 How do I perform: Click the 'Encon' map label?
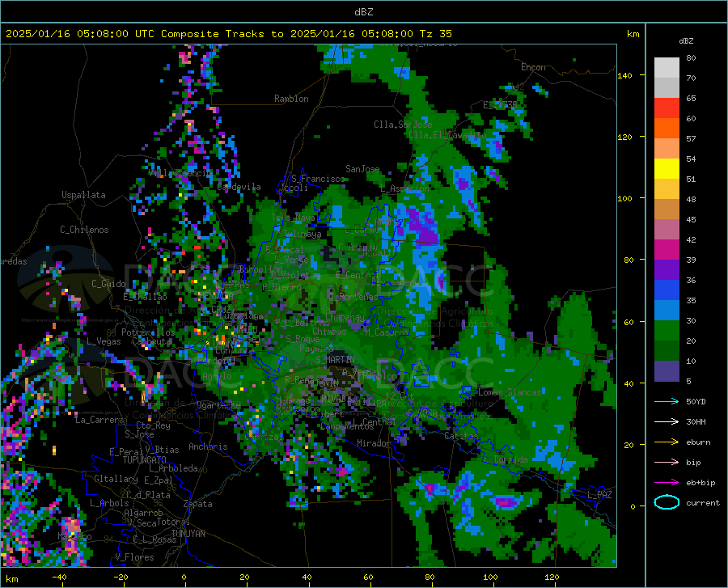[x=533, y=67]
